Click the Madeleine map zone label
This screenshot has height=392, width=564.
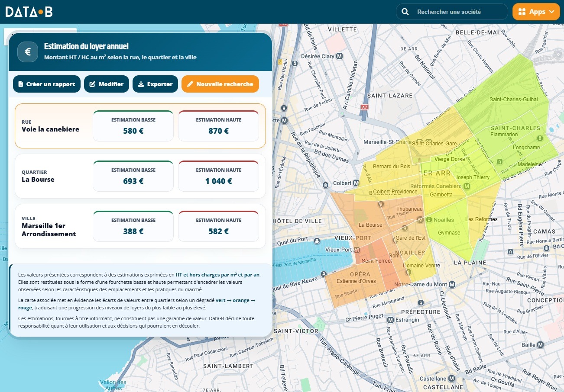[530, 164]
